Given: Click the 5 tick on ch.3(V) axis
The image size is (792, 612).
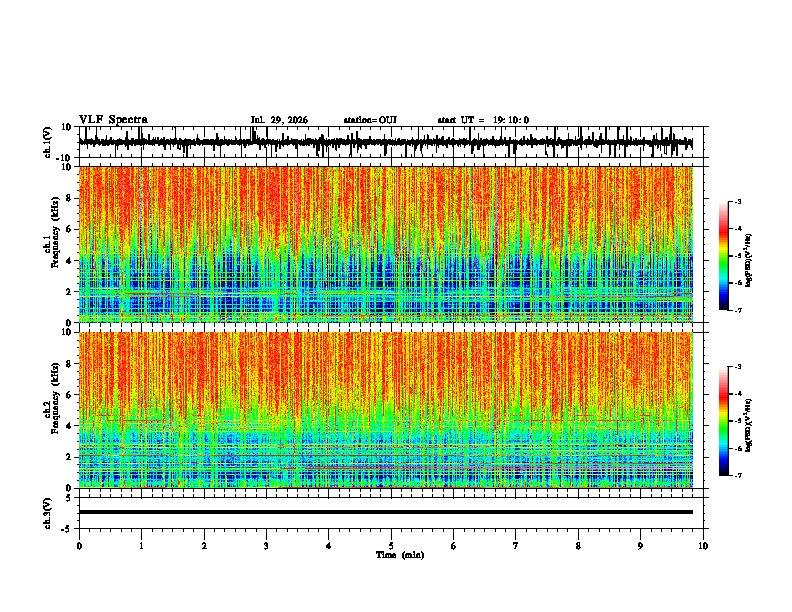Looking at the screenshot, I should [69, 498].
